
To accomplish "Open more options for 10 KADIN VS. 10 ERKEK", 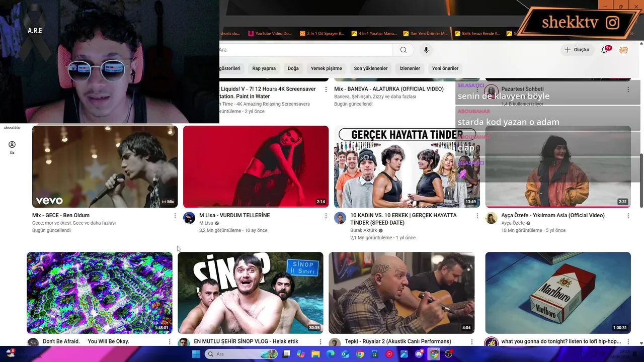I will point(477,216).
